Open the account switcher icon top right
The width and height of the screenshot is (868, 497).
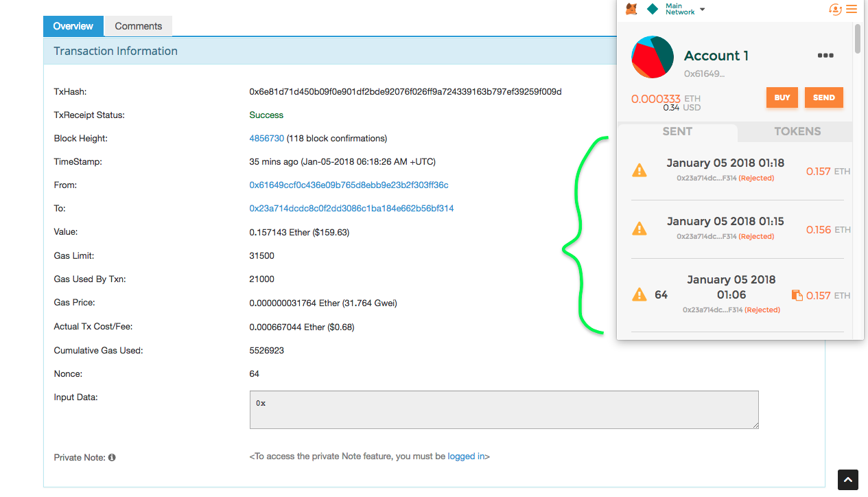pyautogui.click(x=834, y=9)
